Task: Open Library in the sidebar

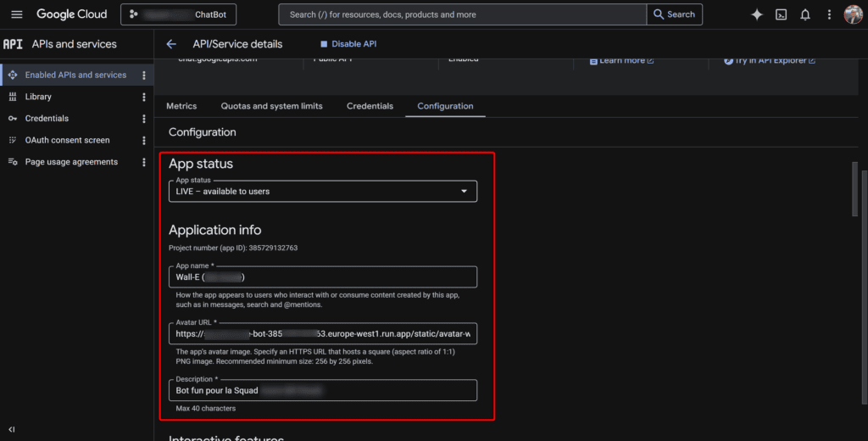Action: pos(38,97)
